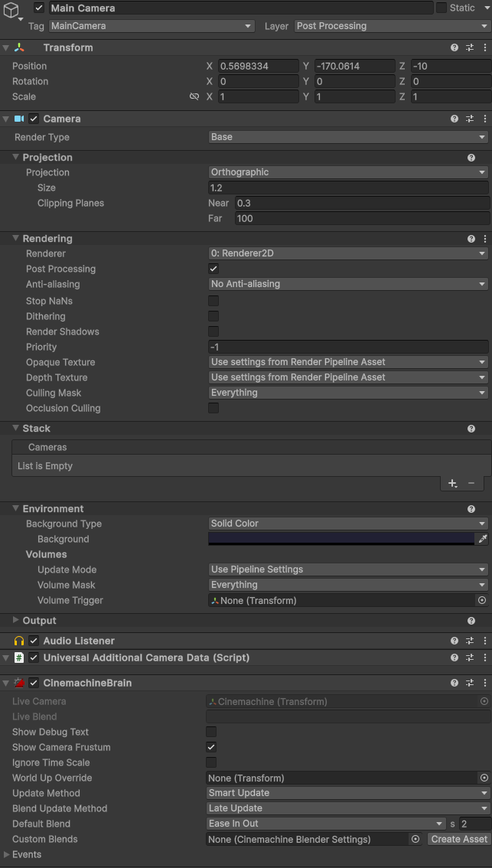Toggle the Static checkbox
This screenshot has width=492, height=868.
441,8
